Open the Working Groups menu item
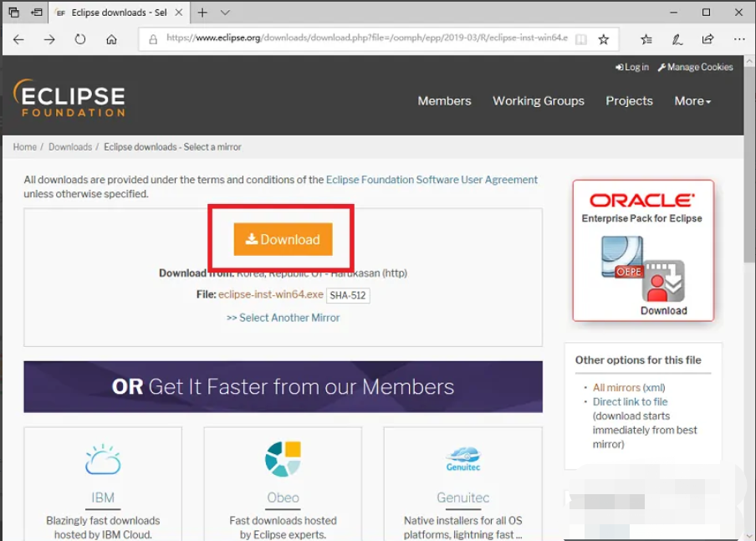The image size is (756, 541). [x=538, y=100]
